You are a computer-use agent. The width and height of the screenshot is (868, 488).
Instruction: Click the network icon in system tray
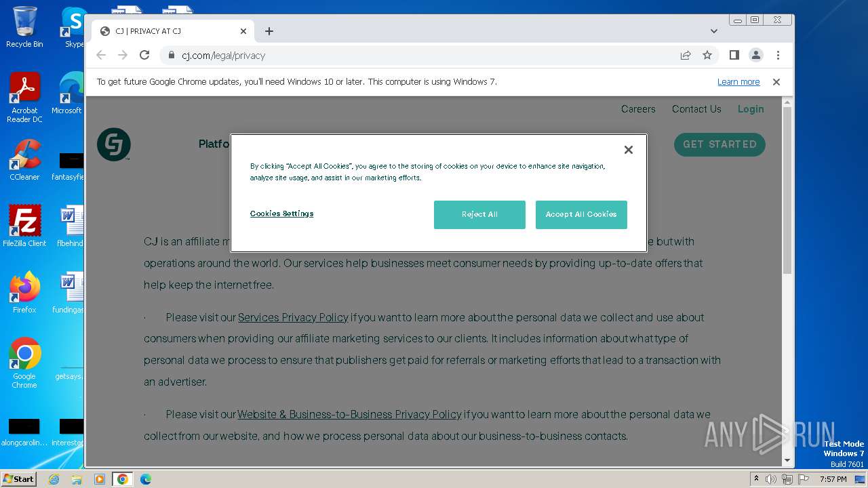(787, 479)
